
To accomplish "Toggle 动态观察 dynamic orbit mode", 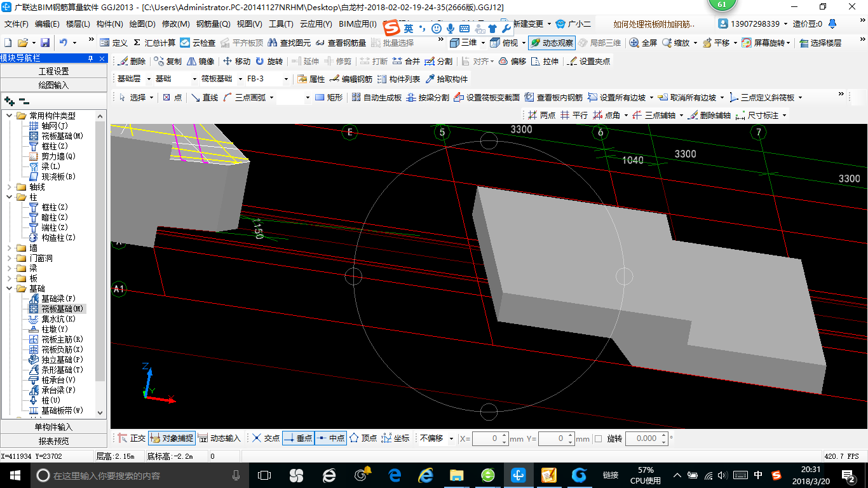I will pos(552,43).
